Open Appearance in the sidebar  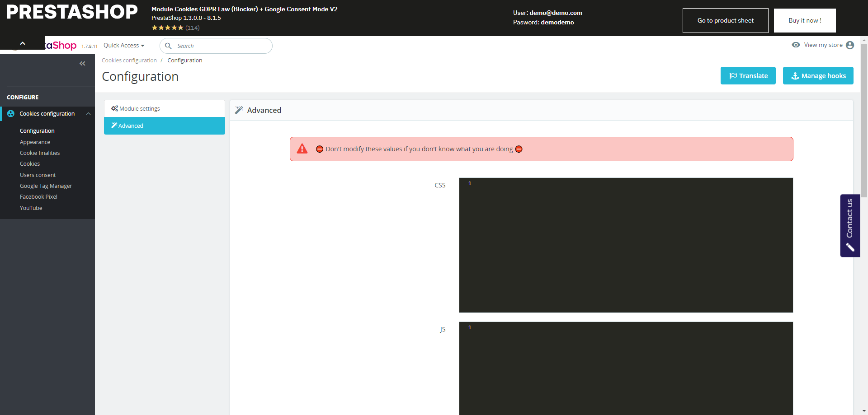(35, 142)
